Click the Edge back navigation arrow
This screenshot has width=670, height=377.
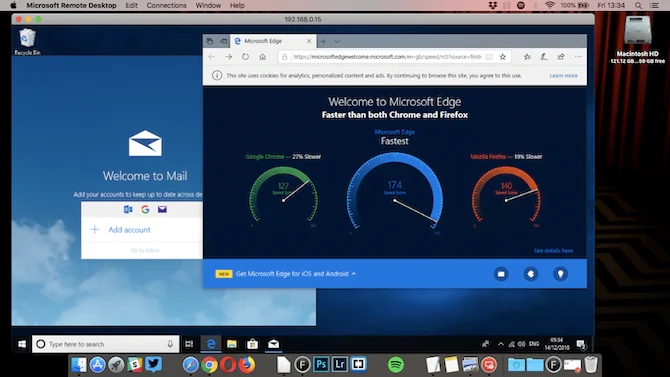pyautogui.click(x=212, y=57)
